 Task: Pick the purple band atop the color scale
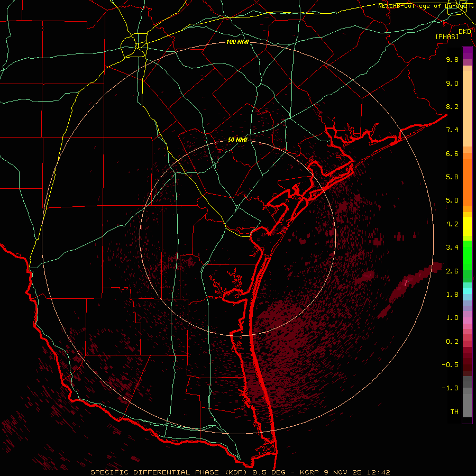click(467, 53)
